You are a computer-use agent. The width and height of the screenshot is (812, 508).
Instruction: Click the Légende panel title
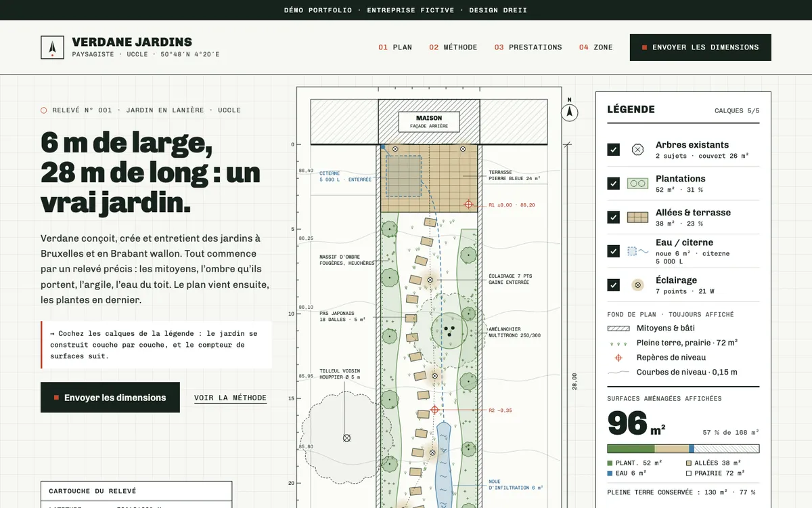[631, 110]
